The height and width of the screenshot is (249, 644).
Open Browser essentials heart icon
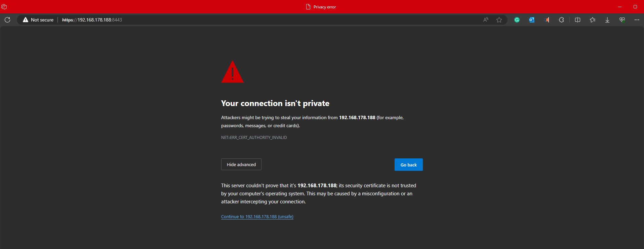[x=622, y=20]
